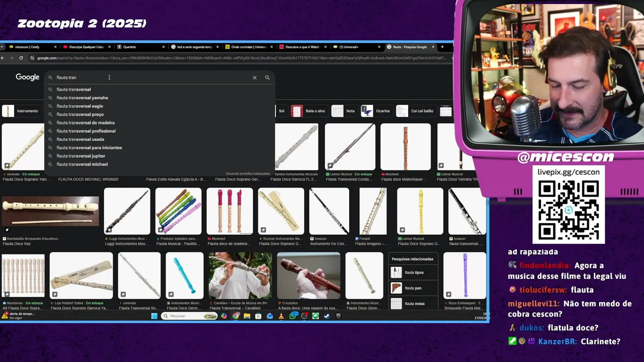The image size is (644, 362).
Task: Click Denunciar previsões inadequadas link
Action: point(248,173)
